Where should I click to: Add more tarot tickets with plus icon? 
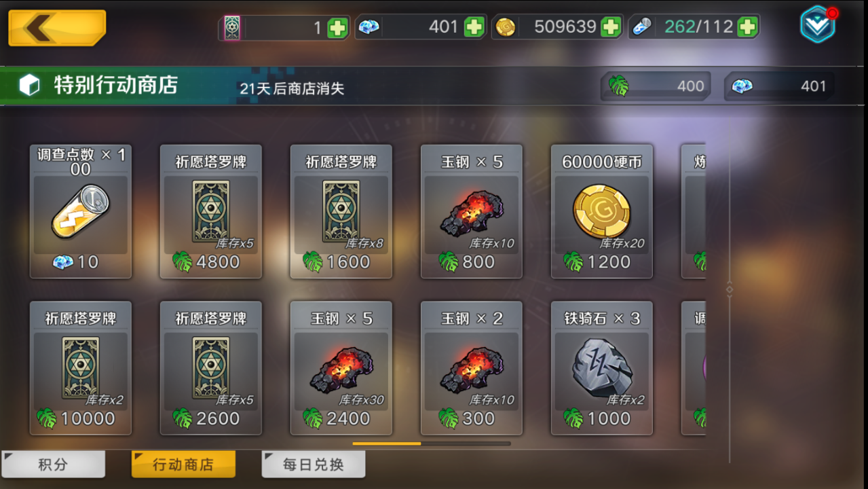tap(337, 28)
